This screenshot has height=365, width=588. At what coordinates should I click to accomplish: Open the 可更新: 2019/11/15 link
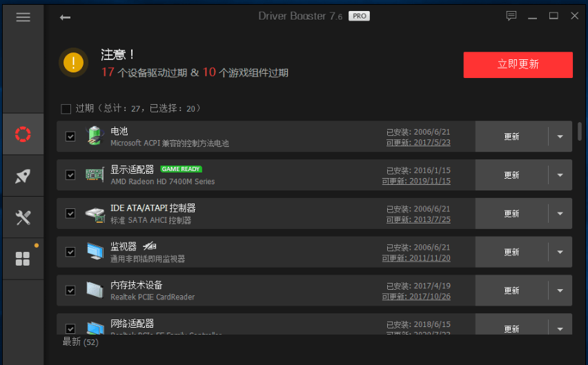point(416,181)
